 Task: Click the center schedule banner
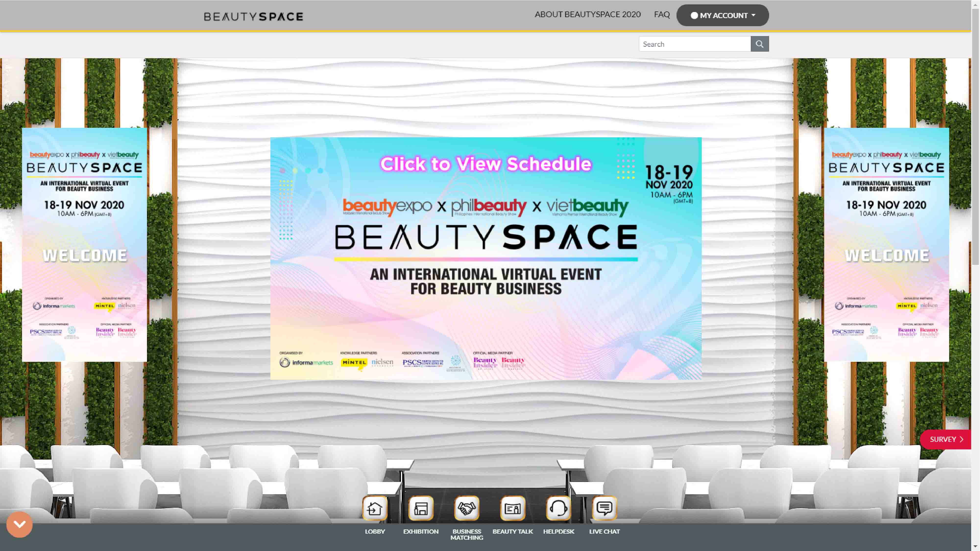[x=486, y=258]
